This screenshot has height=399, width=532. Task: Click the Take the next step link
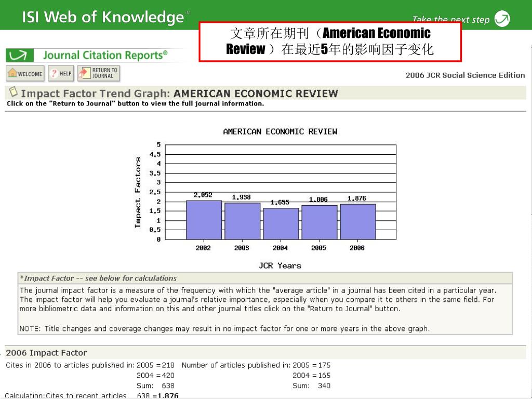451,20
